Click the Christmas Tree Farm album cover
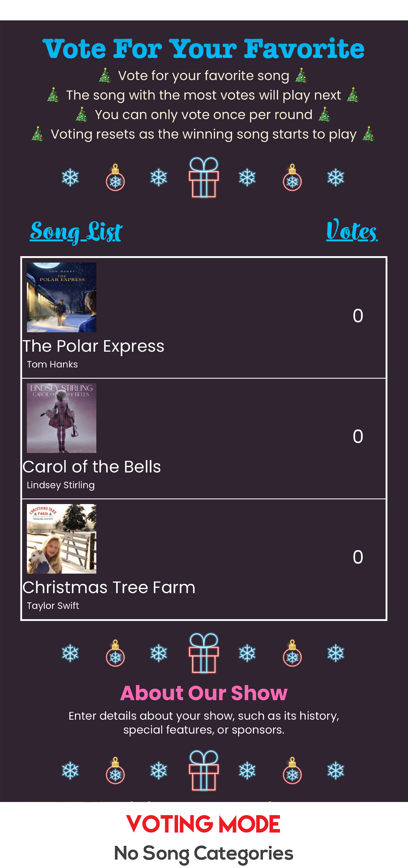408x868 pixels. point(62,538)
